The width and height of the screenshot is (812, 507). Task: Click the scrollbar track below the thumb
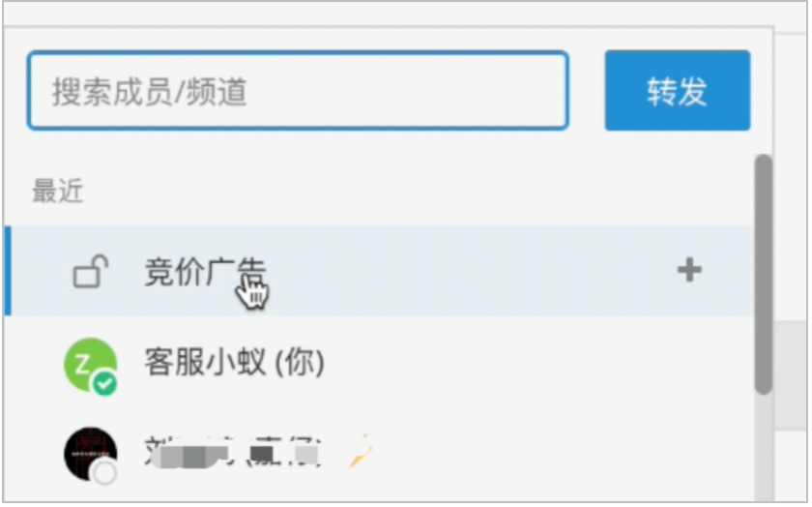[x=763, y=446]
